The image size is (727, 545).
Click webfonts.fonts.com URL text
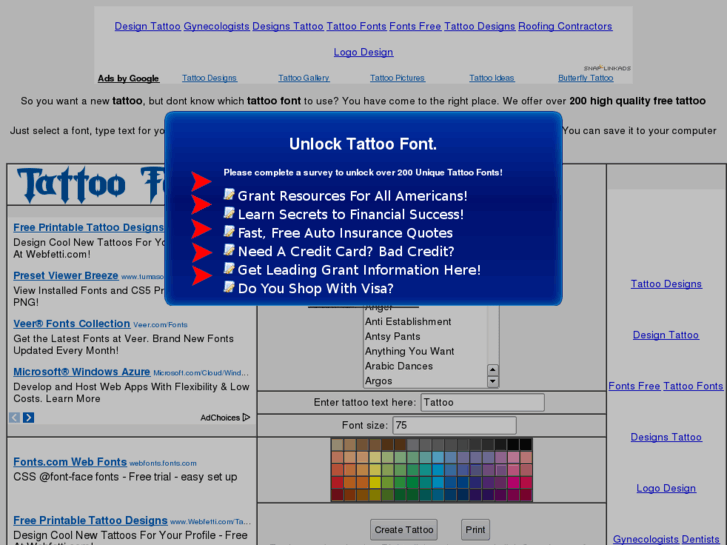pos(163,463)
